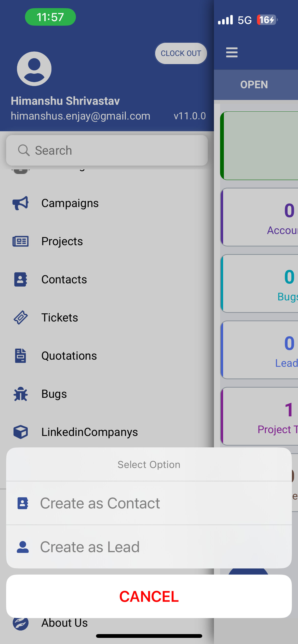
Task: Tap the Campaigns megaphone icon
Action: (20, 203)
